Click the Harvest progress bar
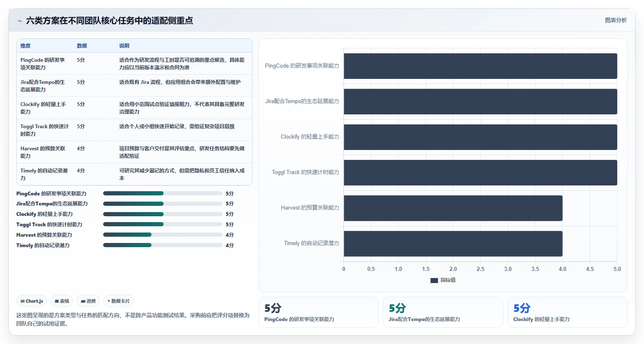The width and height of the screenshot is (644, 344). 163,235
